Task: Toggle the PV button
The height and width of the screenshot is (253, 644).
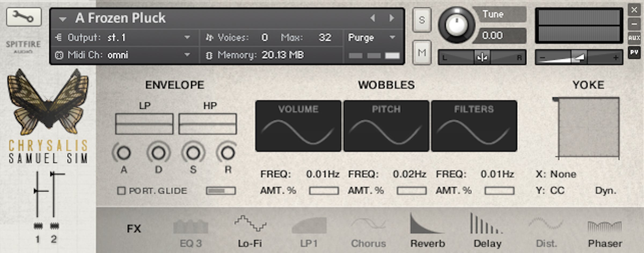Action: click(634, 52)
